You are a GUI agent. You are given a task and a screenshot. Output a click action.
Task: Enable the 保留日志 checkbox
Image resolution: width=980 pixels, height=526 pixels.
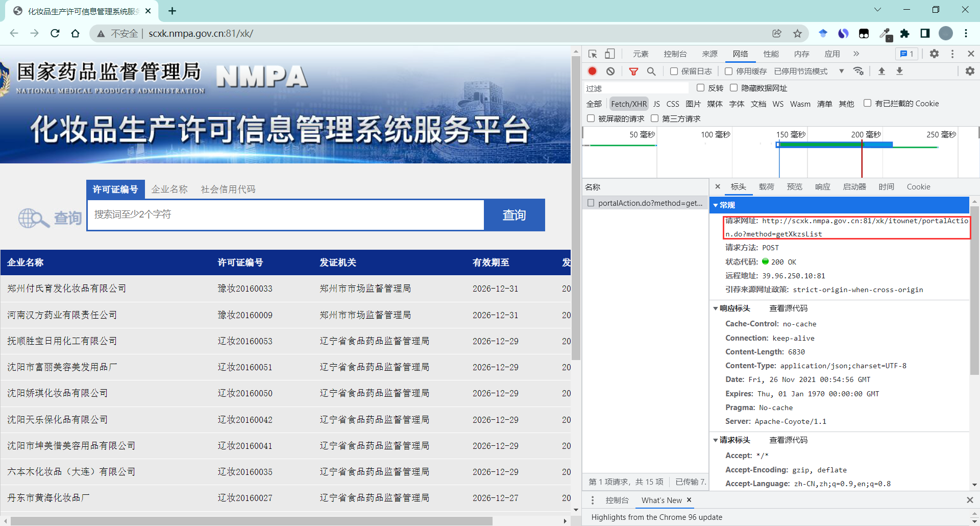pyautogui.click(x=674, y=71)
